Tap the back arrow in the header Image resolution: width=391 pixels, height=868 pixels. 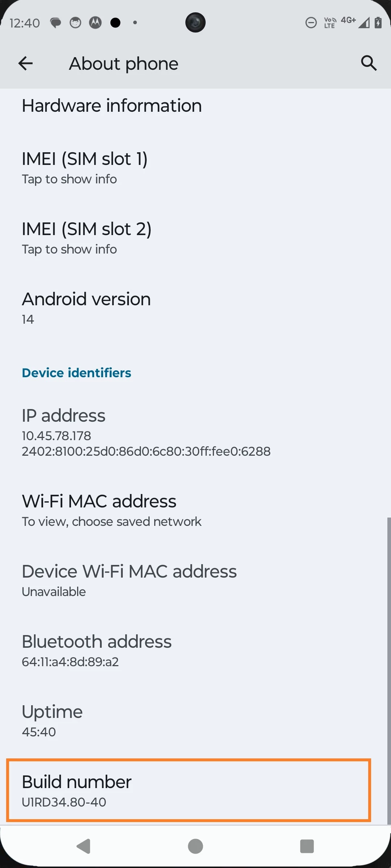pyautogui.click(x=25, y=64)
